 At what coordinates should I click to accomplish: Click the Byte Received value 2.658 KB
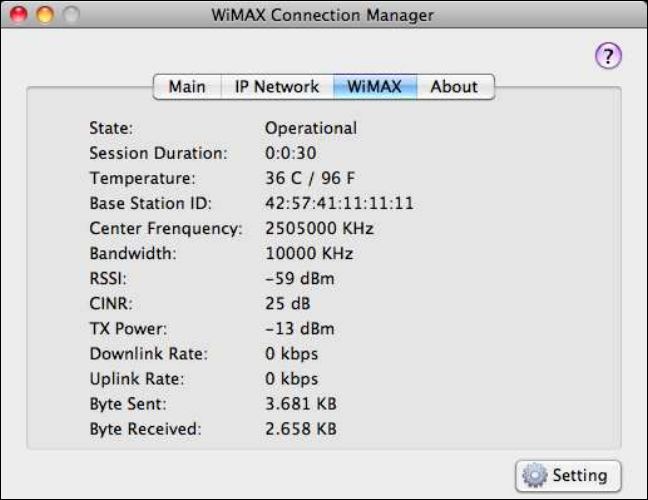click(x=300, y=429)
